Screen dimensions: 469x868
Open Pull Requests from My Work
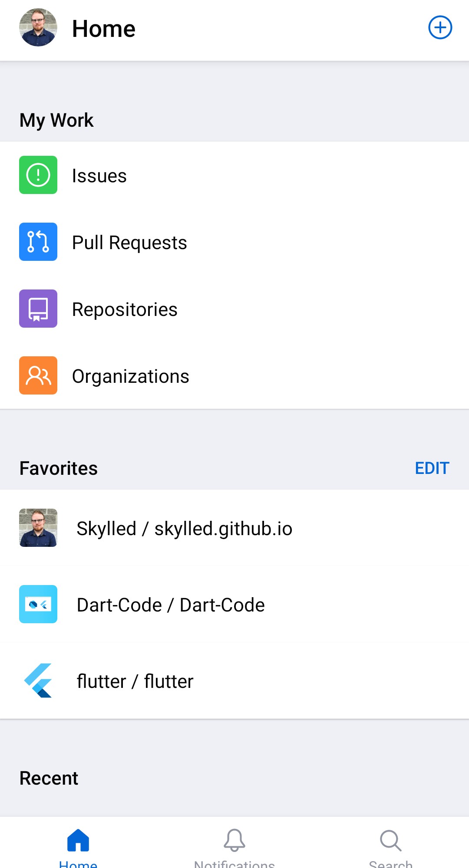coord(129,243)
